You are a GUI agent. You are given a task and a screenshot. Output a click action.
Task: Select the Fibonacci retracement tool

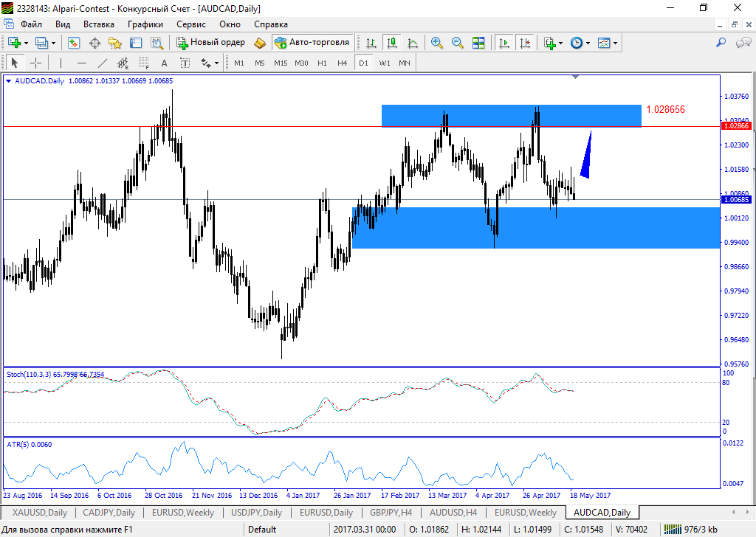[144, 63]
